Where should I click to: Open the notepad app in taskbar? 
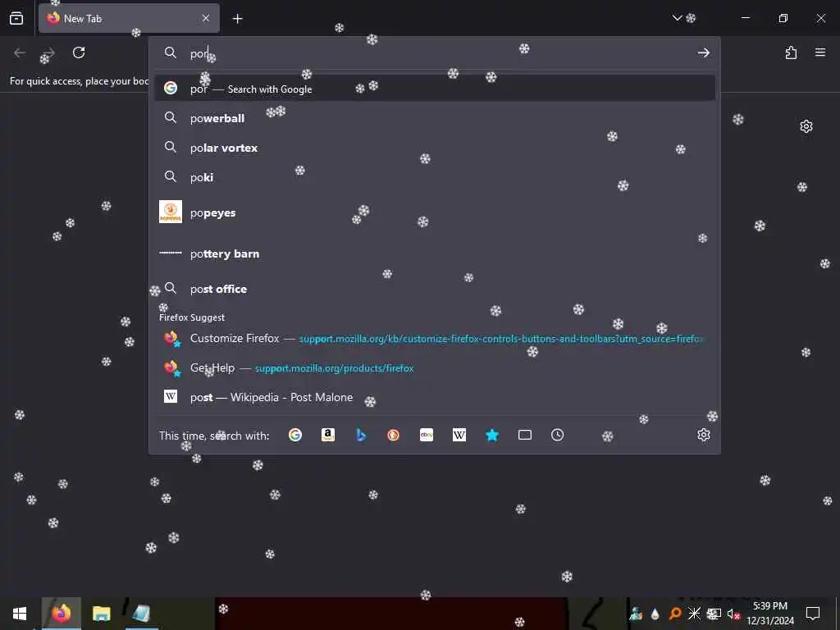click(141, 614)
